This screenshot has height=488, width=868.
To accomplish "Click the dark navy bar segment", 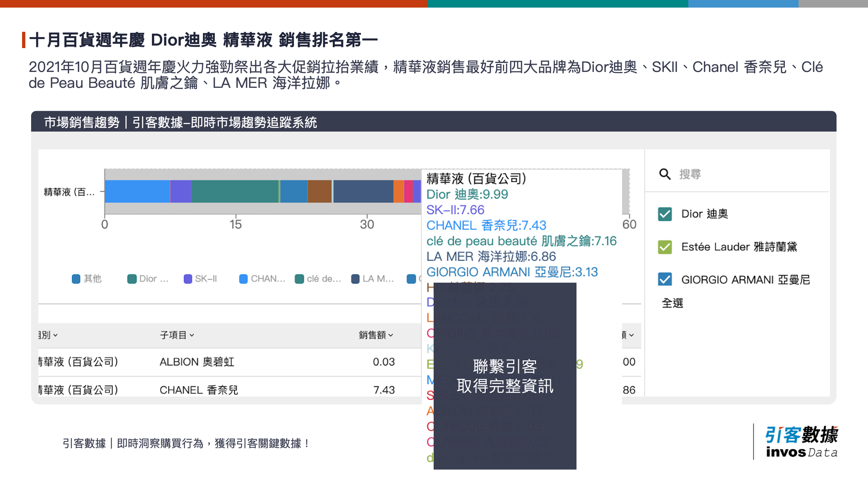I will [x=363, y=191].
